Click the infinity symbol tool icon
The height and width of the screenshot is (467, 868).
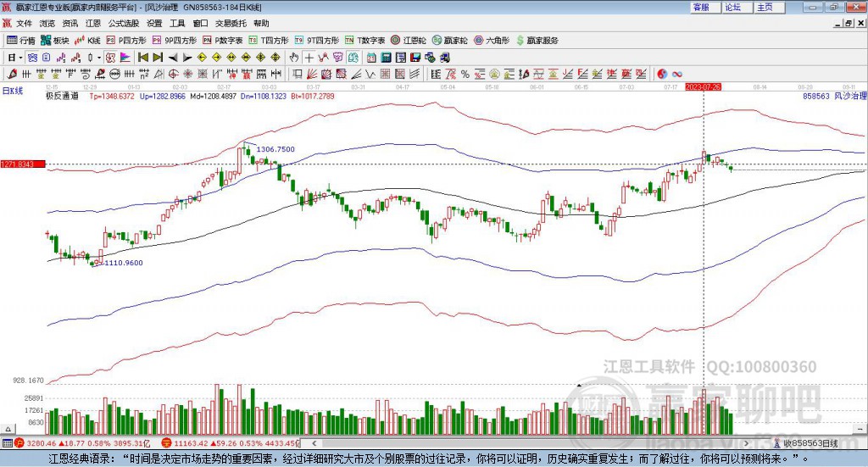677,73
